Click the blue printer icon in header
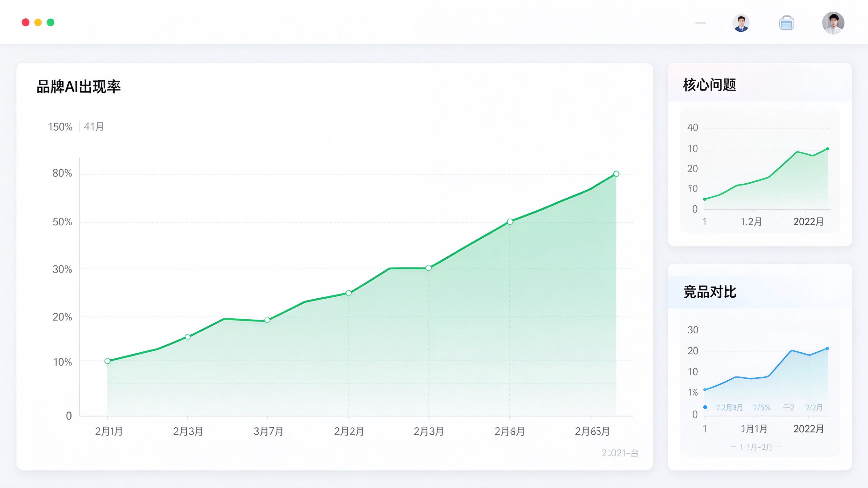868x488 pixels. coord(787,23)
